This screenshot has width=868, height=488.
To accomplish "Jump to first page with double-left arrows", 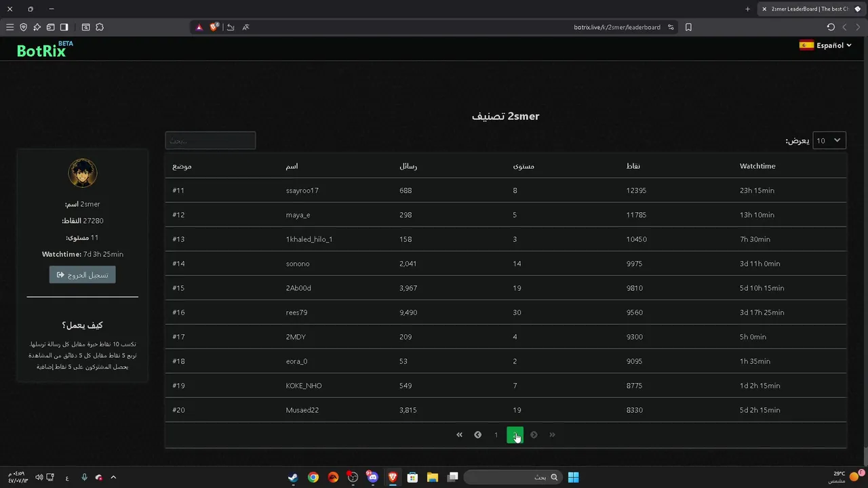I will (x=459, y=434).
